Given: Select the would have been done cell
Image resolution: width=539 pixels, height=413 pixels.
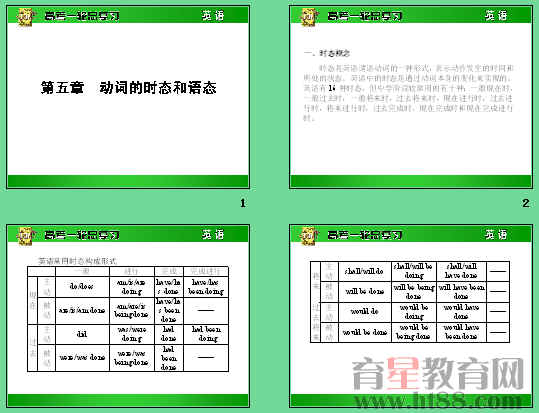Looking at the screenshot, I should 461,332.
